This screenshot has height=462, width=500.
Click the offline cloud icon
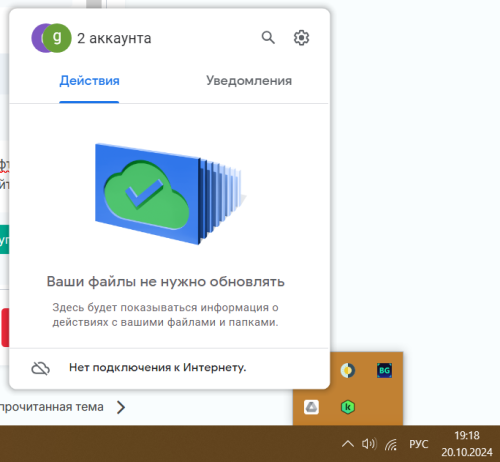click(40, 368)
